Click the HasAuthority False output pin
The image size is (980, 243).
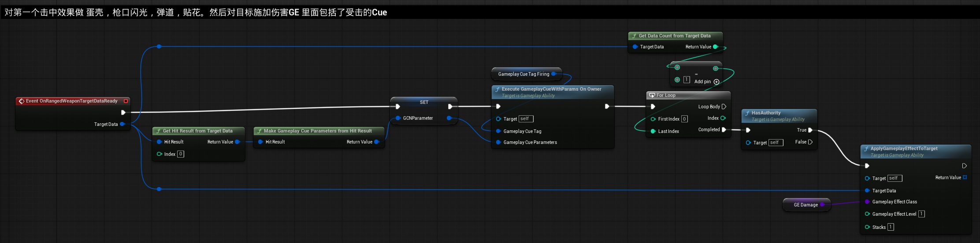tap(810, 142)
